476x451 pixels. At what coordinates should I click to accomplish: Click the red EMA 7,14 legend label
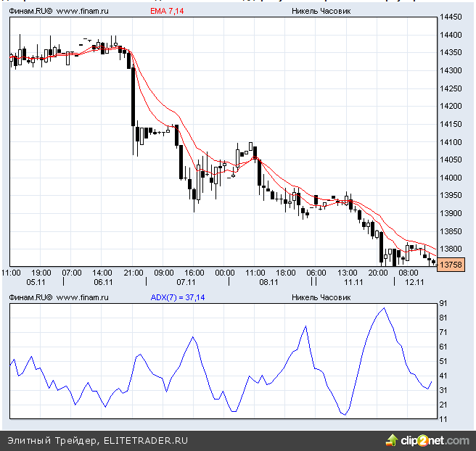(x=167, y=12)
